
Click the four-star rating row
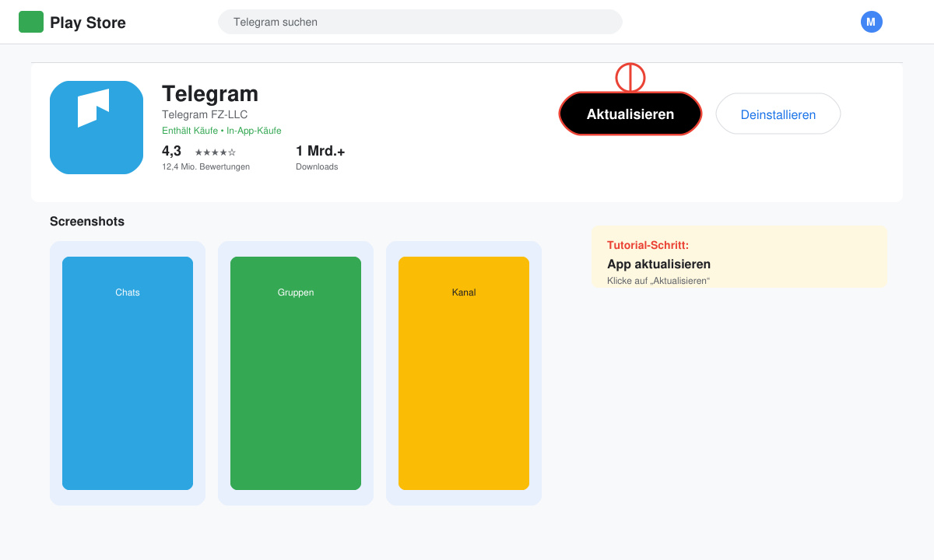215,152
